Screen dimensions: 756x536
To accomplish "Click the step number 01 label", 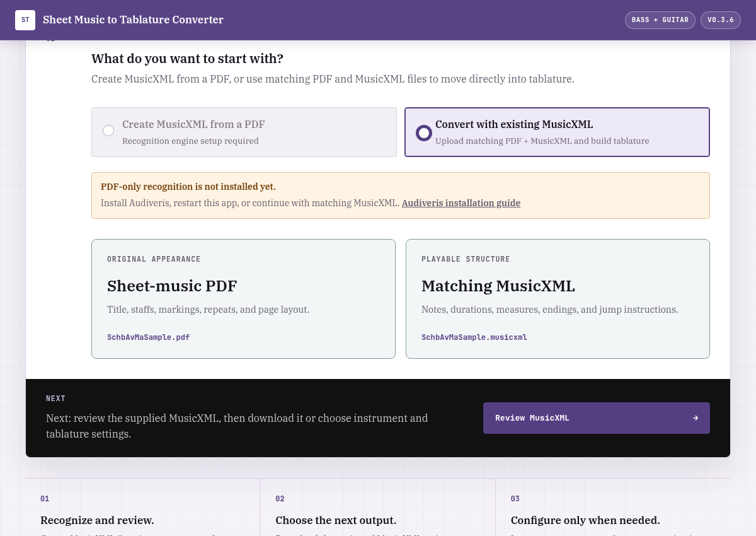I will [45, 499].
